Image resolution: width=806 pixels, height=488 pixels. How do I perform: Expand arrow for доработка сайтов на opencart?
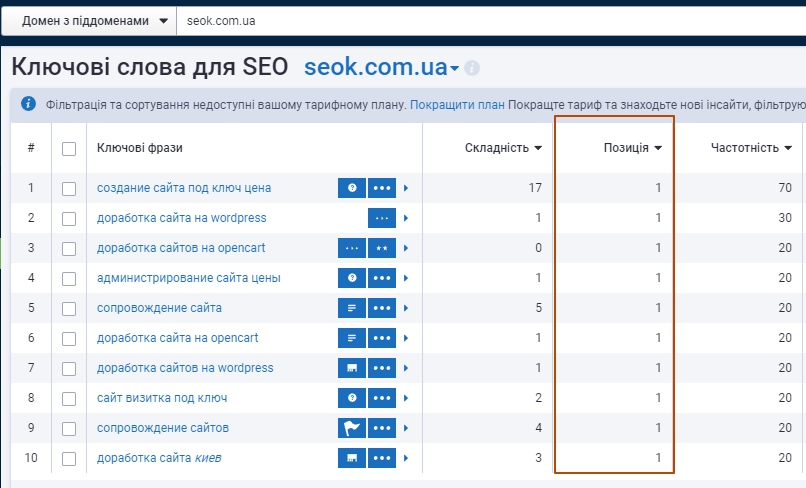(x=406, y=248)
